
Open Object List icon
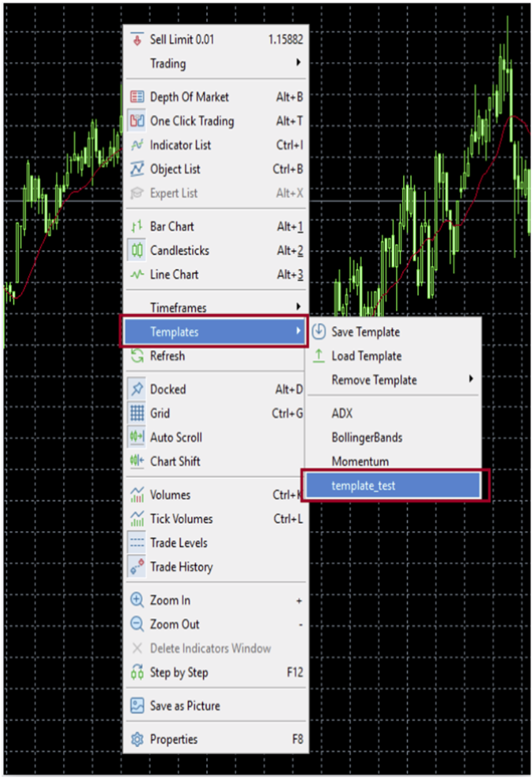[x=137, y=169]
